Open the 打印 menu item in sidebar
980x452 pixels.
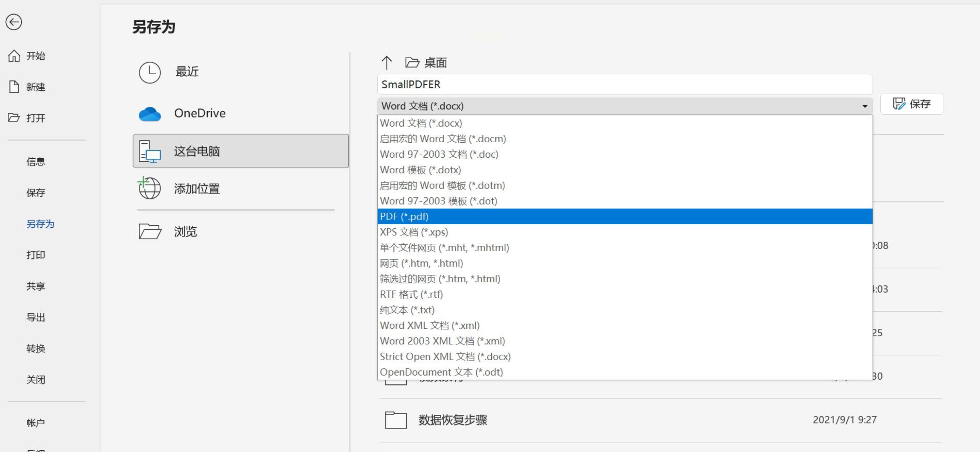[36, 255]
